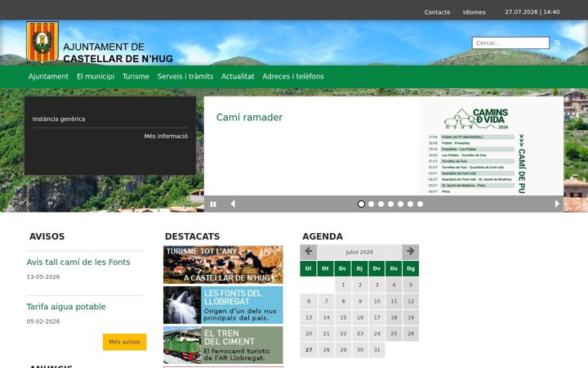
Task: Select day 15 in agenda calendar
Action: [343, 317]
